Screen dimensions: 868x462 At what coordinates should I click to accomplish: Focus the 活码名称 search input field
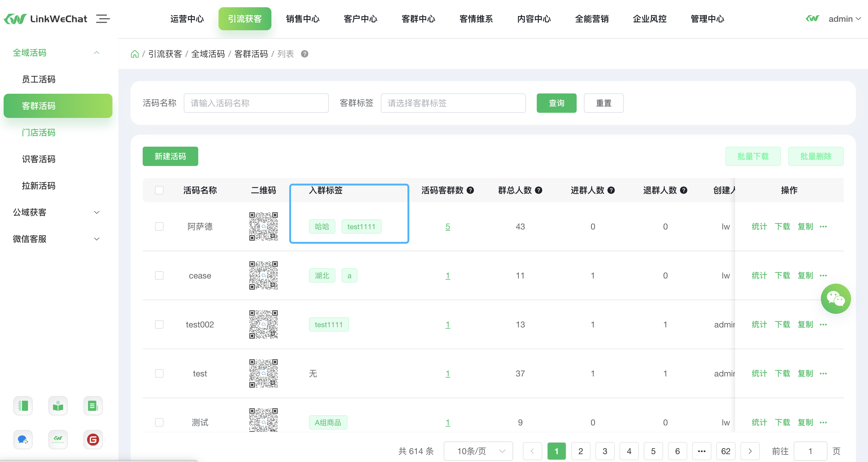pos(256,103)
